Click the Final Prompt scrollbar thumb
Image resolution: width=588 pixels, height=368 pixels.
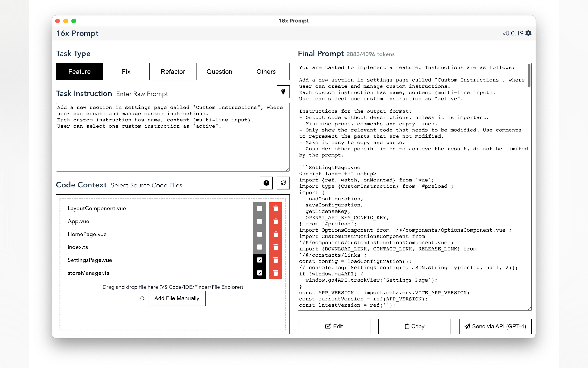tap(529, 76)
